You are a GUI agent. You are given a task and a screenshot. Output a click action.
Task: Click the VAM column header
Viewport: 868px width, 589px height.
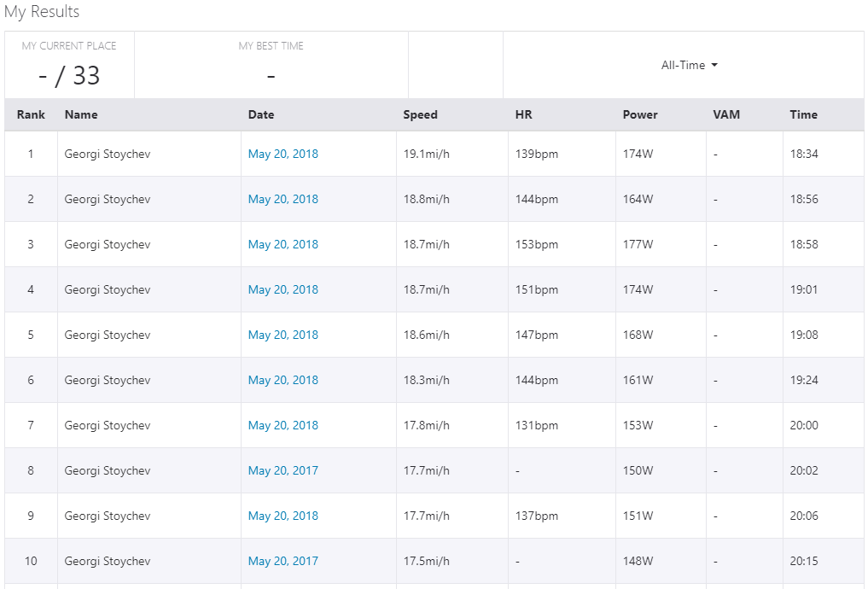(x=726, y=115)
